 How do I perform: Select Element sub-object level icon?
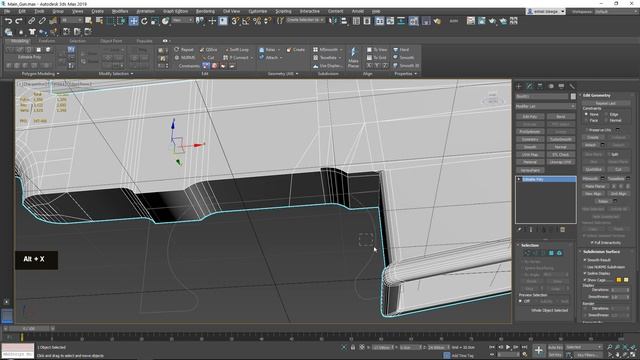click(x=559, y=253)
